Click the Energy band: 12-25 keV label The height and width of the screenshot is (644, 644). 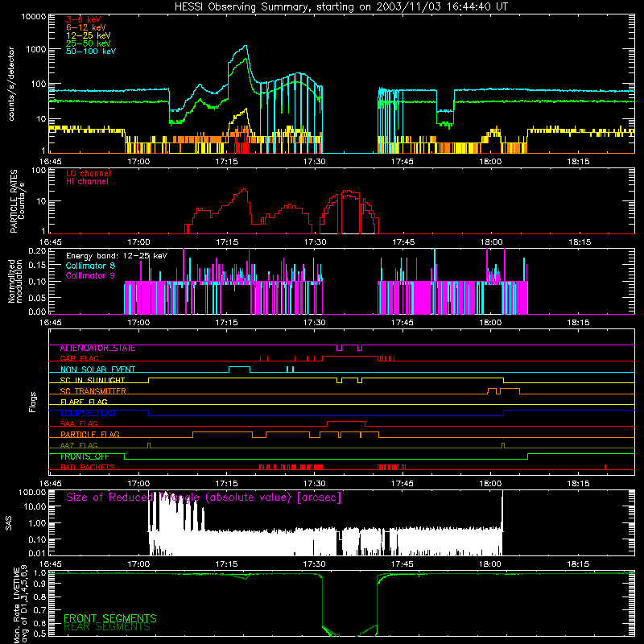117,256
